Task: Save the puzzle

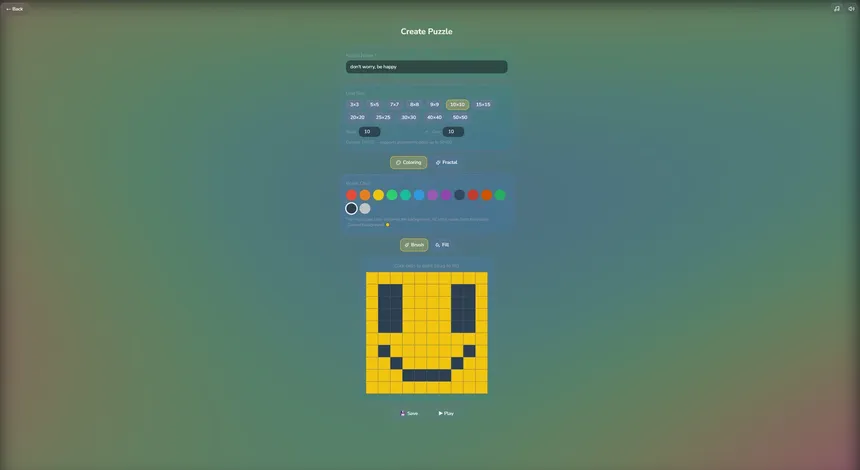Action: [x=409, y=413]
